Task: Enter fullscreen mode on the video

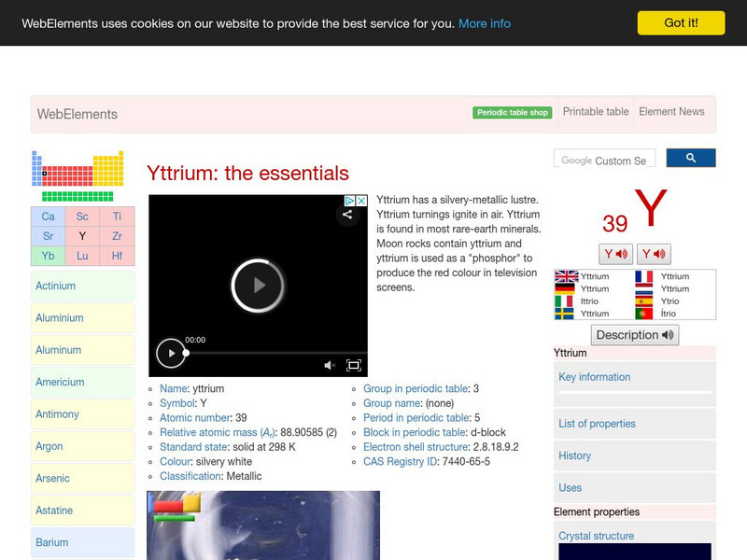Action: pyautogui.click(x=354, y=365)
